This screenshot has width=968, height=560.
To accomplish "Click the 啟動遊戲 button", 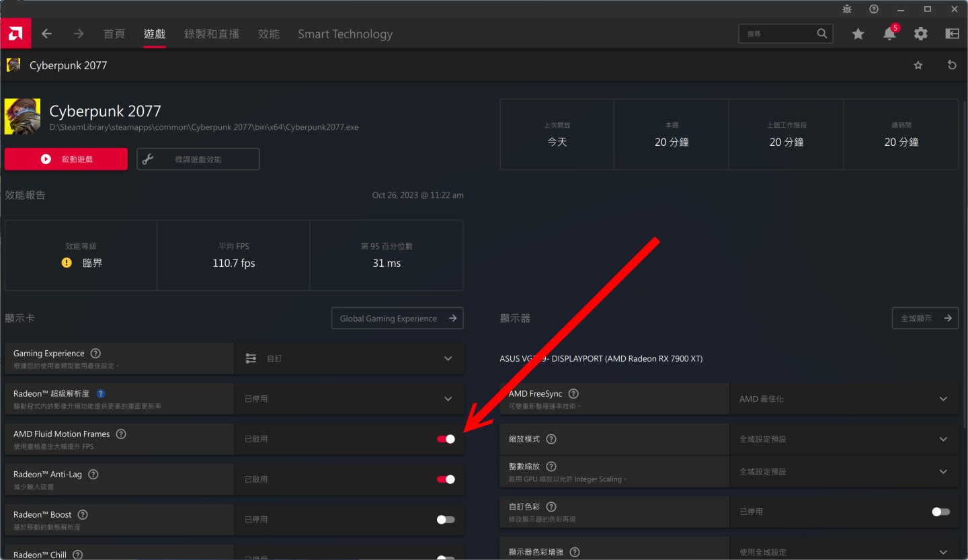I will [x=66, y=159].
